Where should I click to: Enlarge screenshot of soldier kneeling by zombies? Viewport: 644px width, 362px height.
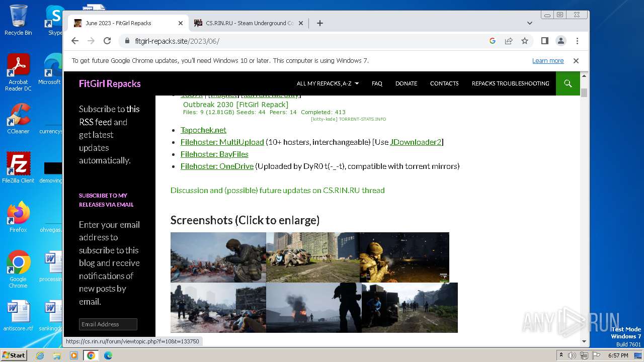[x=218, y=257]
